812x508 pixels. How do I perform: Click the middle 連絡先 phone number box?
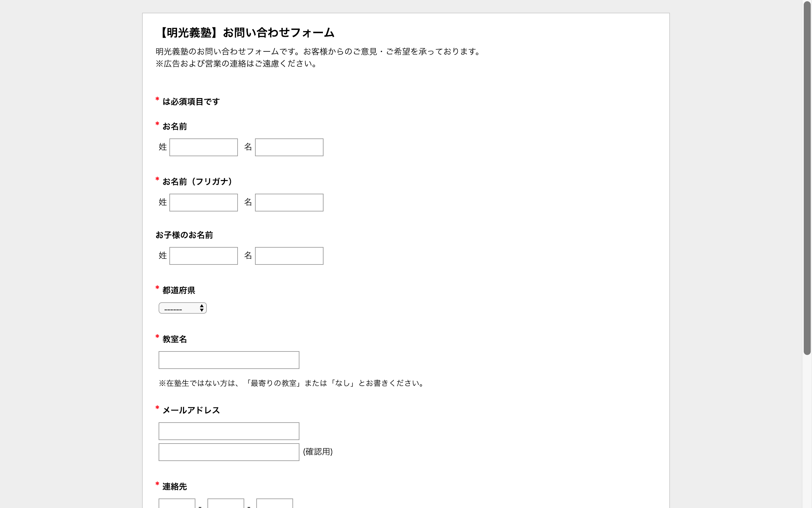tap(226, 503)
